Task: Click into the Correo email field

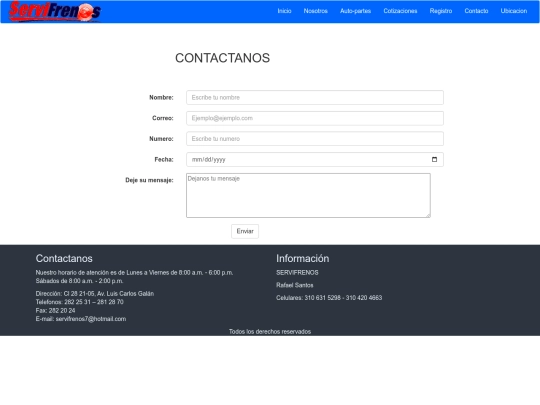Action: click(x=315, y=118)
